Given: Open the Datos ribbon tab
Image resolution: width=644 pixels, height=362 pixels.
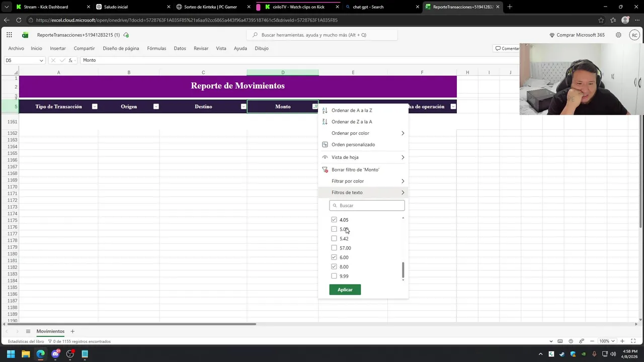Looking at the screenshot, I should [180, 48].
